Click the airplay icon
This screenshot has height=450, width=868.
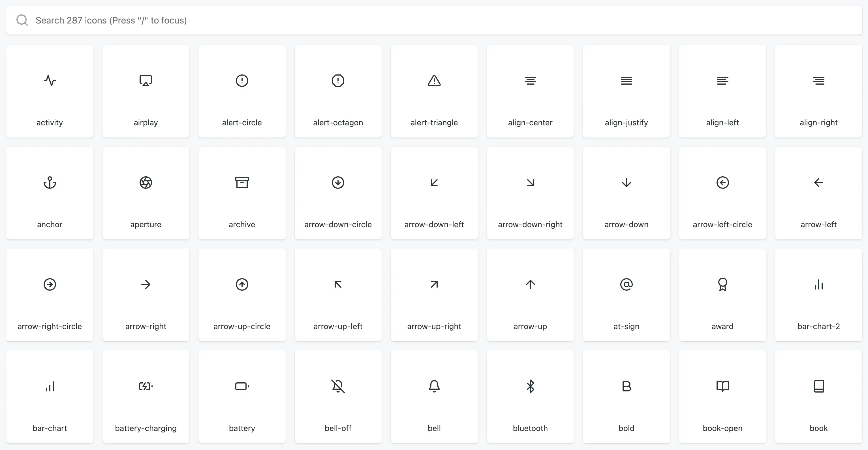click(146, 81)
